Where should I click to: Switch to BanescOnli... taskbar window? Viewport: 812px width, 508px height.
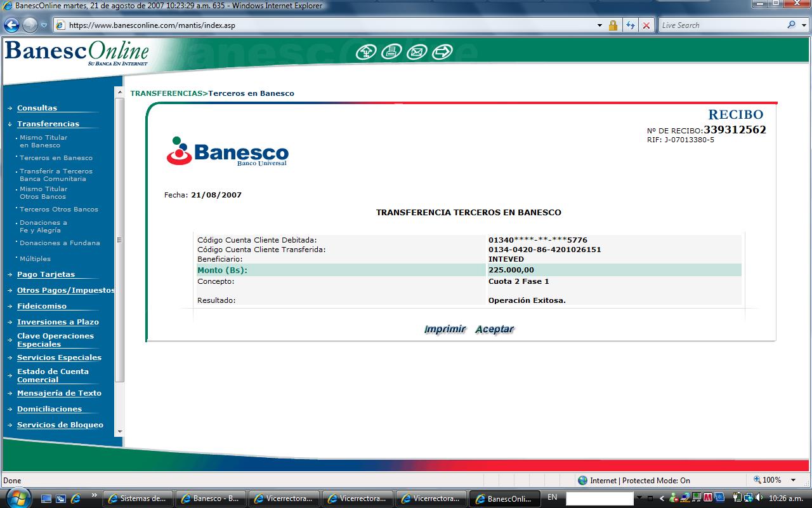[x=504, y=498]
